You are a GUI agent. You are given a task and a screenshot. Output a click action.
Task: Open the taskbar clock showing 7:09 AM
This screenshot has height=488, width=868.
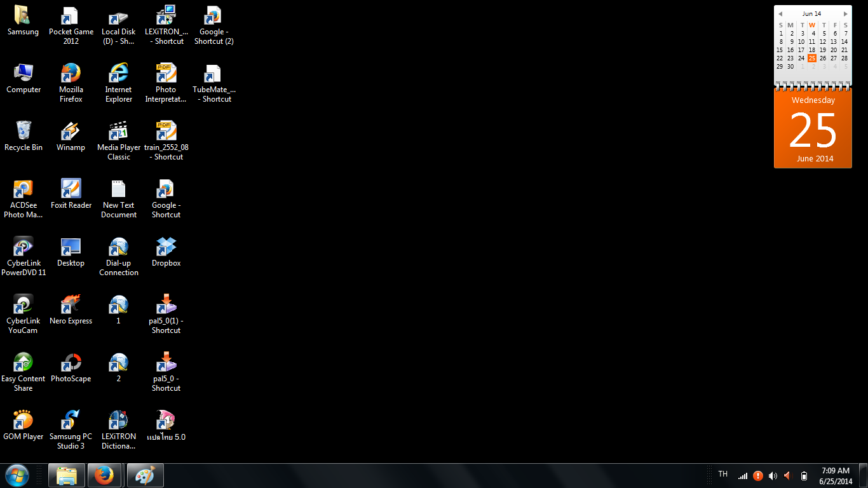[836, 476]
